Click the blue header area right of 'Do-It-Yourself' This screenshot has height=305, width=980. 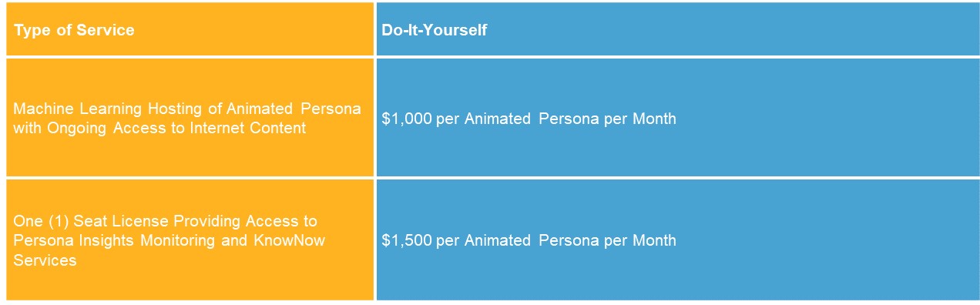coord(732,30)
